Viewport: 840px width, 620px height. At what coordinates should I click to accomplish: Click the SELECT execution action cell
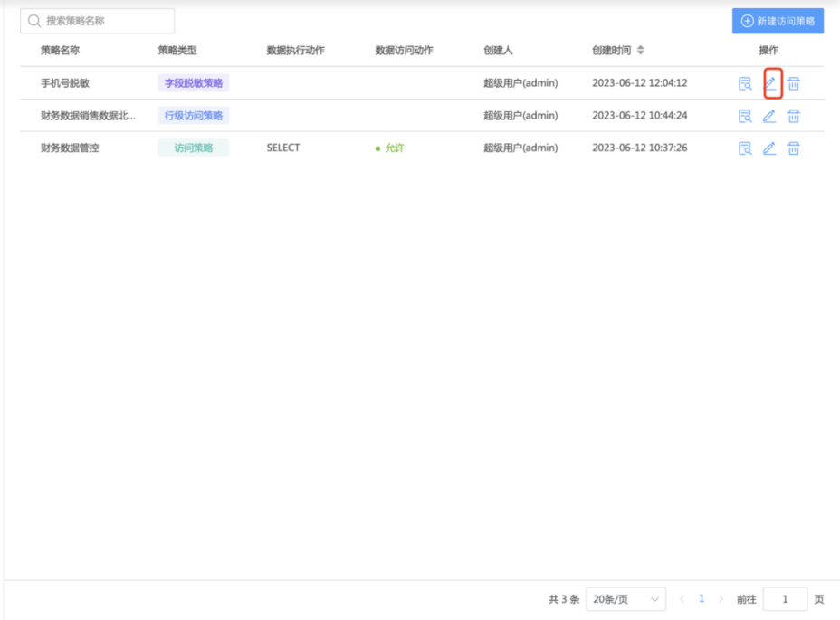[283, 148]
